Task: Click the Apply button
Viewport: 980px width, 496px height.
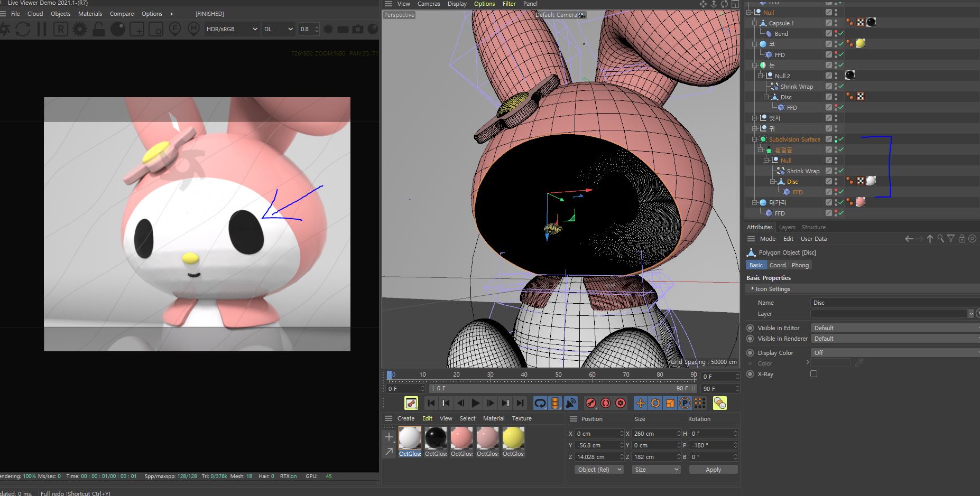Action: [x=713, y=470]
